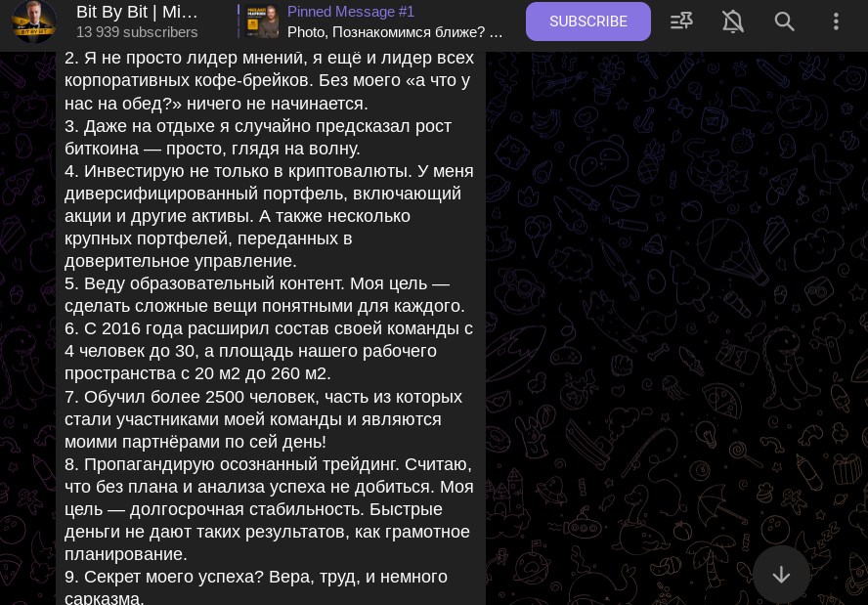Click the 13 939 subscribers label

click(x=137, y=32)
